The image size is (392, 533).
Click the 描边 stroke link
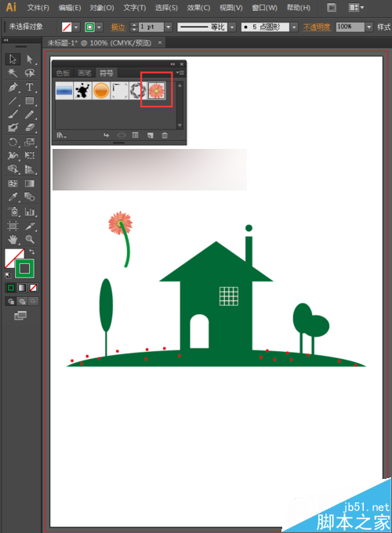pos(118,27)
